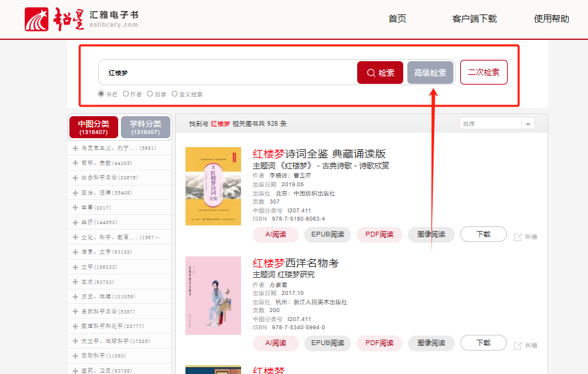Switch to the 学科分类 tab
588x374 pixels.
click(x=146, y=127)
